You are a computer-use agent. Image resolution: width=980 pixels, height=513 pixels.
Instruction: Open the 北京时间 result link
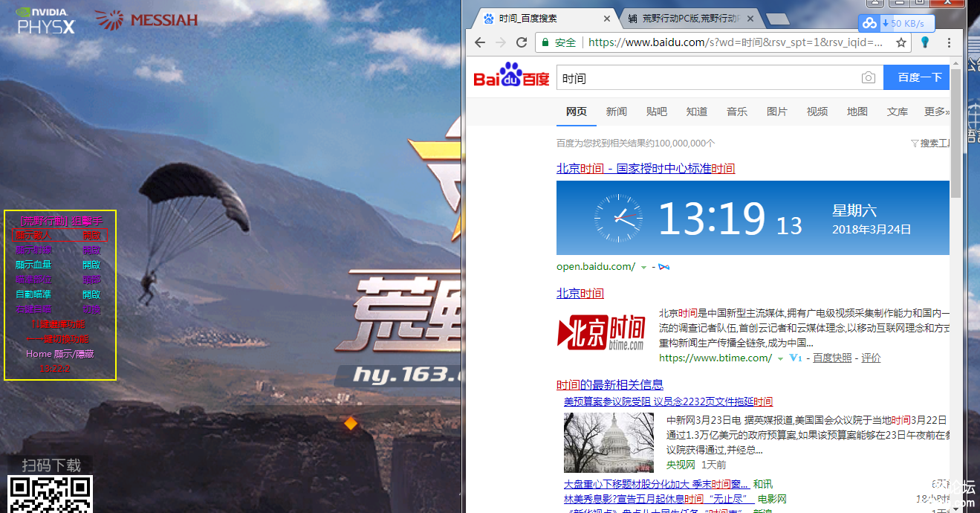[x=580, y=294]
